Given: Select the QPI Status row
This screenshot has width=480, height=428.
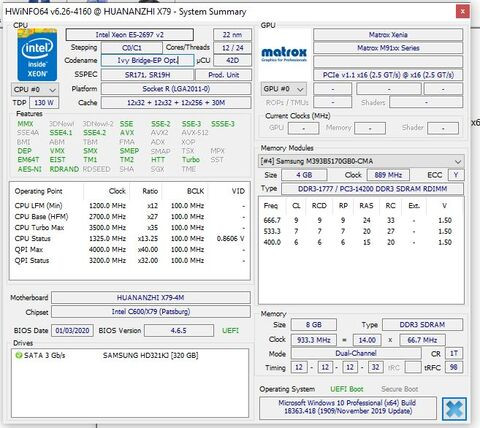Looking at the screenshot, I should coord(130,261).
